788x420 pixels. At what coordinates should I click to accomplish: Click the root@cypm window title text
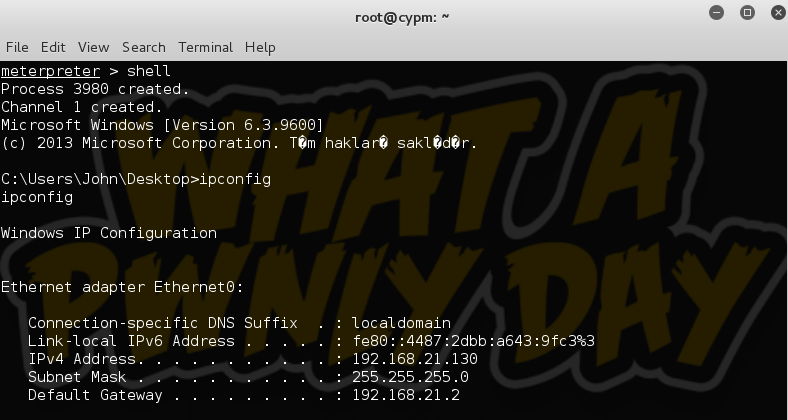(402, 17)
